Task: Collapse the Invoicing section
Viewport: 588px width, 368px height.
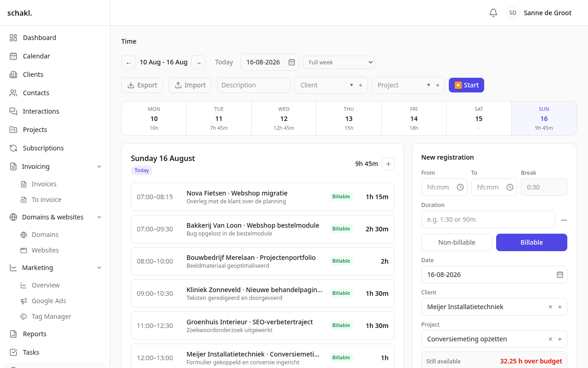Action: pos(99,167)
